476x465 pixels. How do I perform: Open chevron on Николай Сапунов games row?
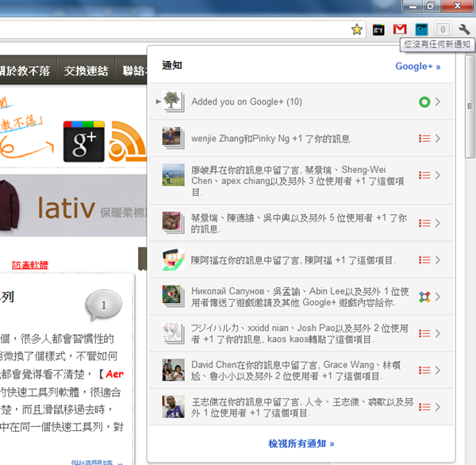click(438, 297)
